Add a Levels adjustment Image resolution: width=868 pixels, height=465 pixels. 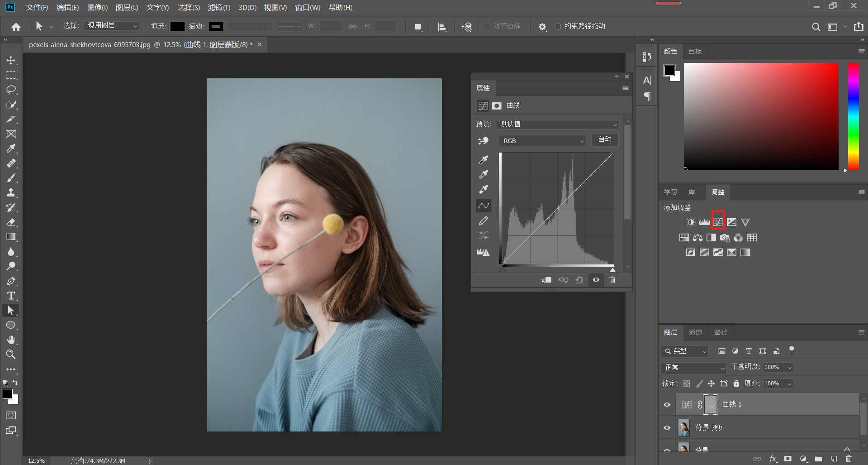(x=704, y=222)
